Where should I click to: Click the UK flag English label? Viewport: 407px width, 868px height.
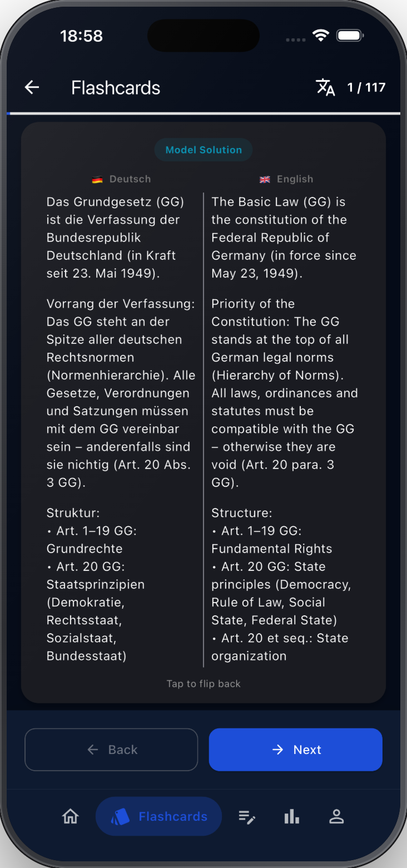[286, 179]
